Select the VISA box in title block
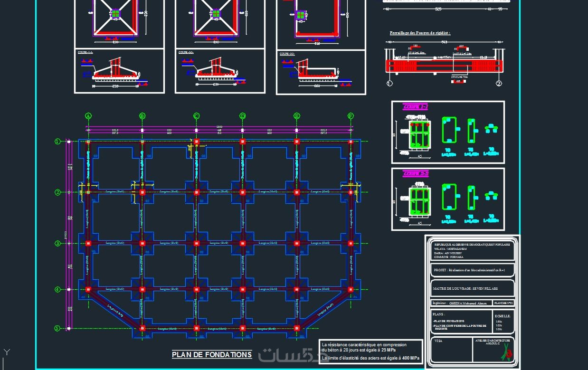 pyautogui.click(x=452, y=351)
